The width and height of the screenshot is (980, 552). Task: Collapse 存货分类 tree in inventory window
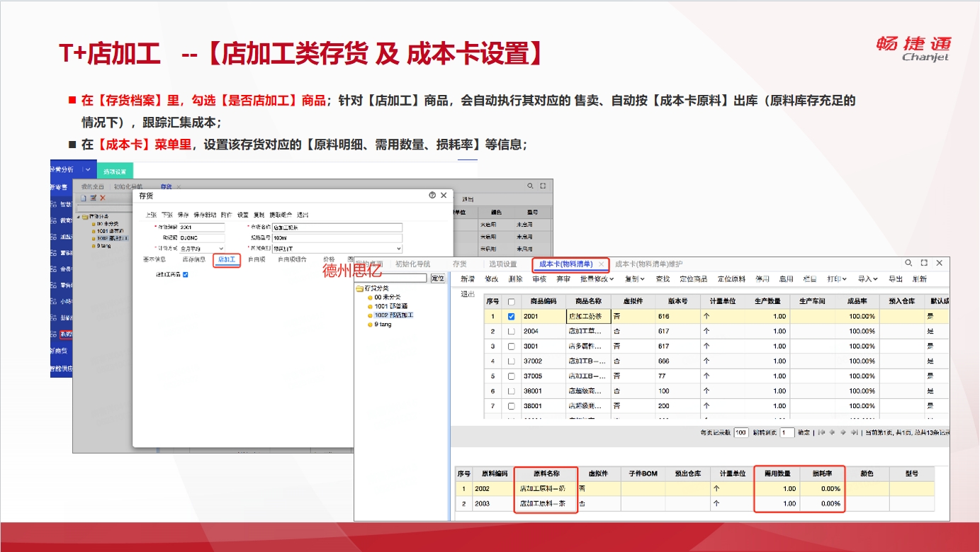point(79,217)
